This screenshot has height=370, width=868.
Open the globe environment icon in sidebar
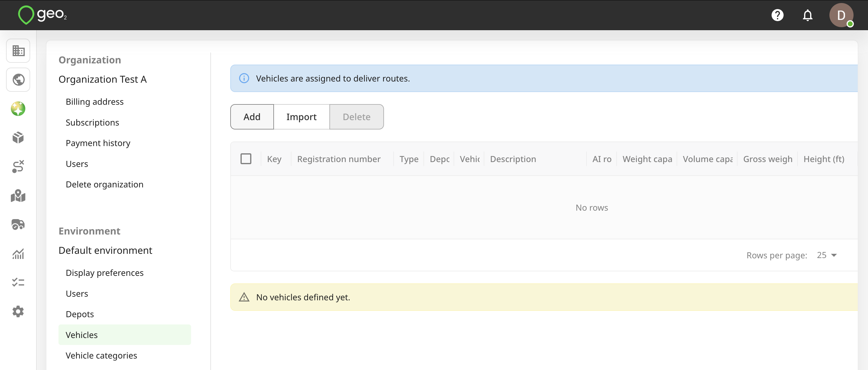pyautogui.click(x=18, y=80)
